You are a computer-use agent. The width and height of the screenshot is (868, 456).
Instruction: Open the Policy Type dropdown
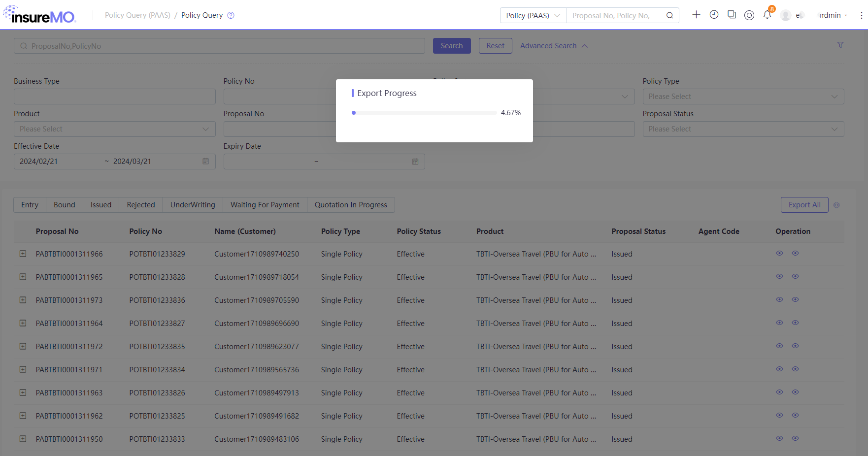point(743,97)
